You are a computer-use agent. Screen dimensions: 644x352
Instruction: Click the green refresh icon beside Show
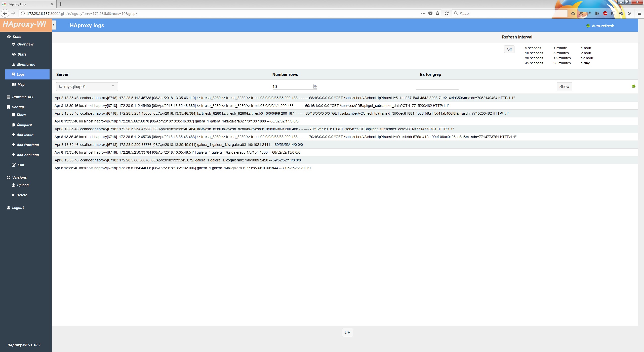coord(633,86)
